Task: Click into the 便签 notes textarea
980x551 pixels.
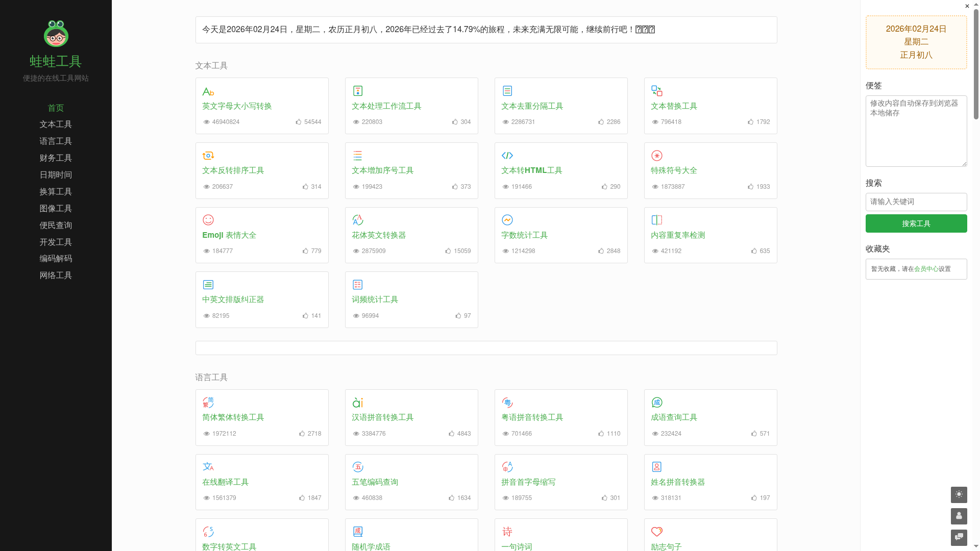Action: coord(916,131)
